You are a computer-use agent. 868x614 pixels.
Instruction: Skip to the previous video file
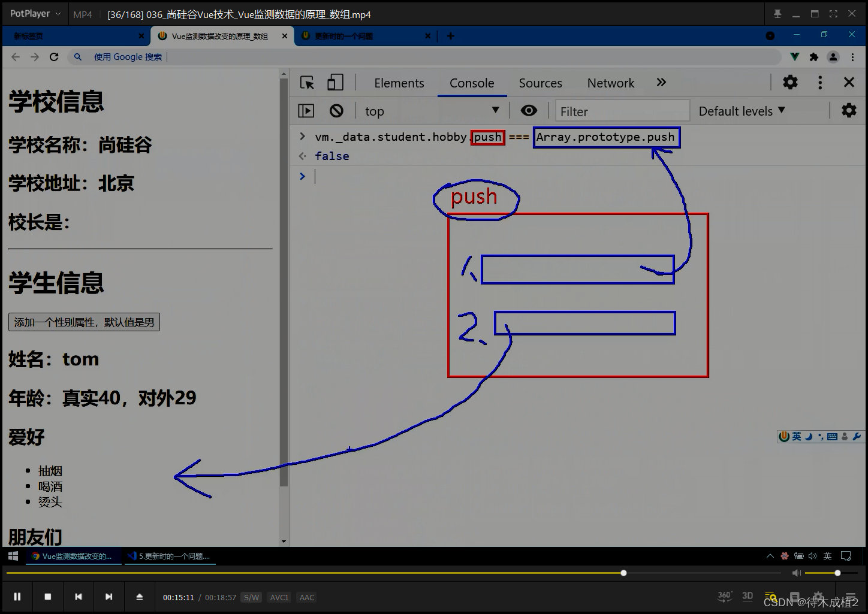coord(78,597)
